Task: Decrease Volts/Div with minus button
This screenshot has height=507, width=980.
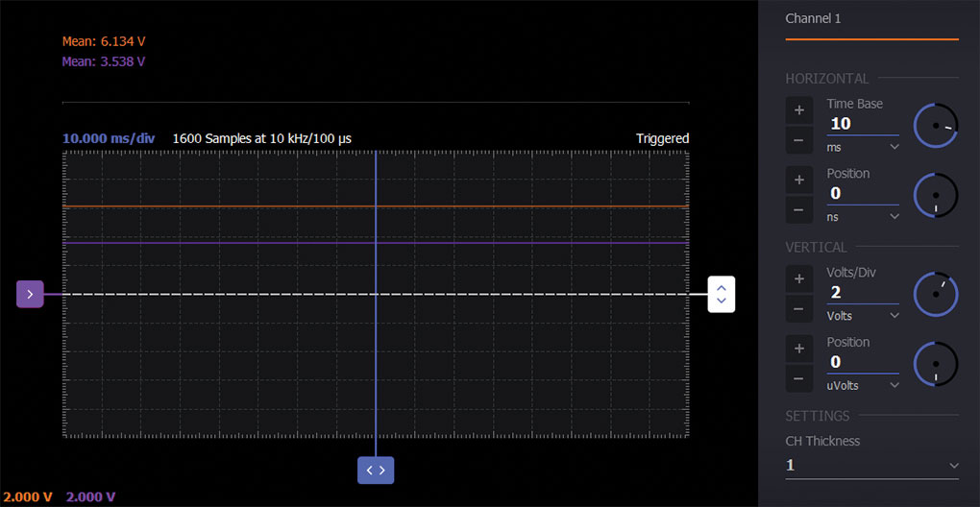Action: 798,308
